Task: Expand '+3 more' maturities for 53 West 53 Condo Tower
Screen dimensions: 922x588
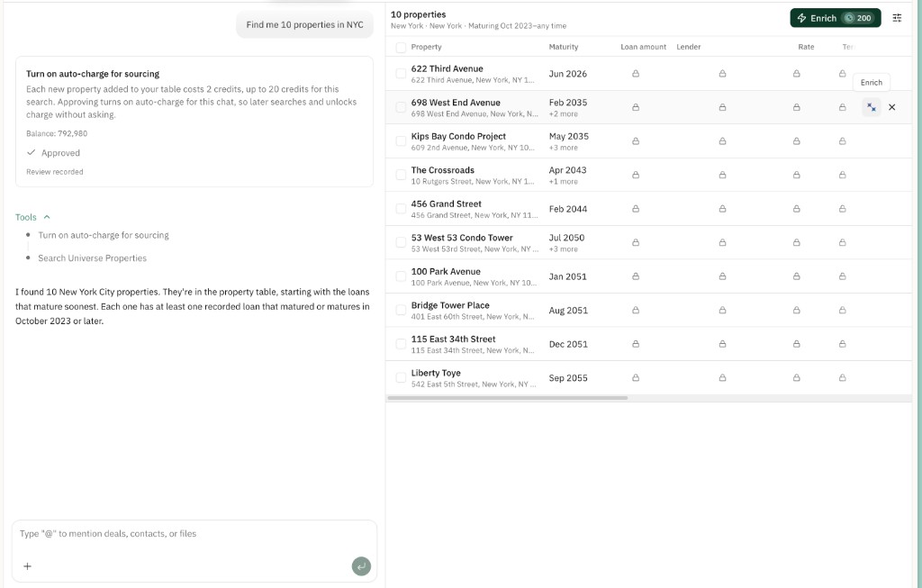Action: tap(564, 249)
